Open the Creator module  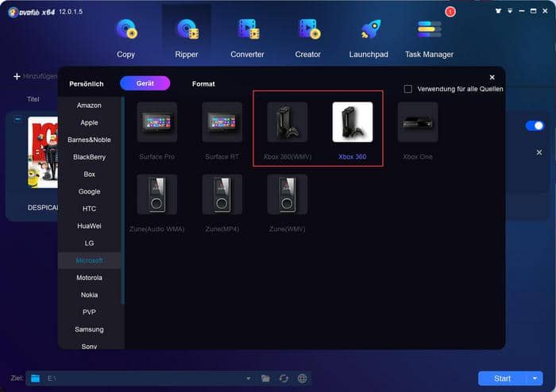(x=308, y=38)
